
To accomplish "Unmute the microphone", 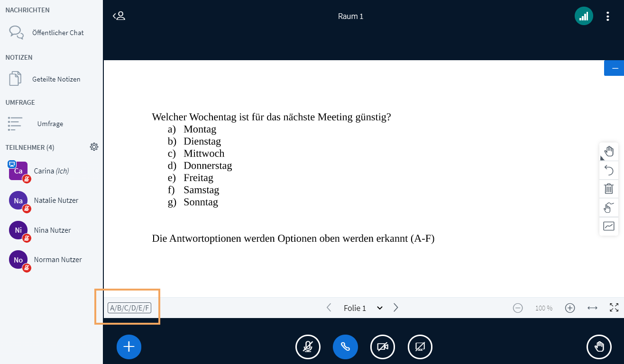I will point(308,346).
